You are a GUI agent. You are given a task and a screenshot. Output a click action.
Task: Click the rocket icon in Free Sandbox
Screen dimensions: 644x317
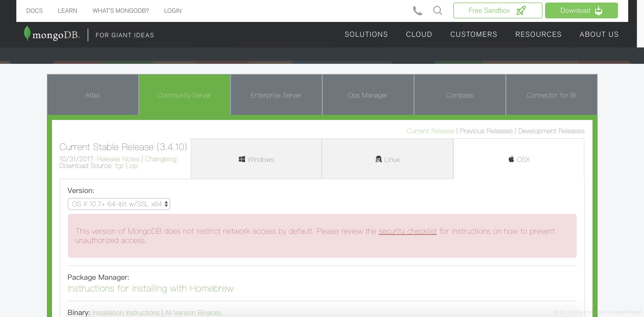521,10
